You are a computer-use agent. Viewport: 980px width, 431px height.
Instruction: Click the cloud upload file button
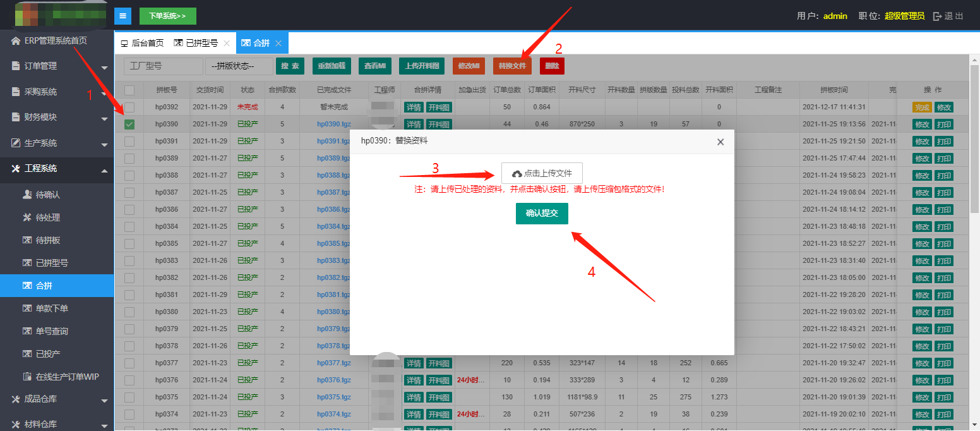click(542, 173)
